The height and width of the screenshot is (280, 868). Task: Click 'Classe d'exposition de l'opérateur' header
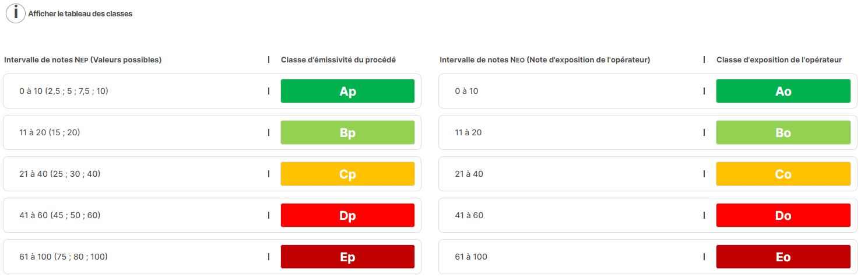pos(779,60)
